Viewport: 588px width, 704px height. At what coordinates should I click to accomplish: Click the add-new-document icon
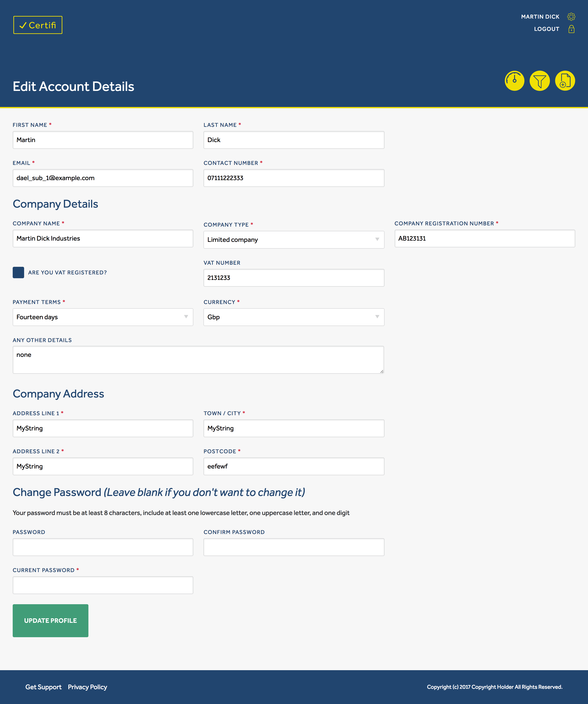tap(565, 81)
